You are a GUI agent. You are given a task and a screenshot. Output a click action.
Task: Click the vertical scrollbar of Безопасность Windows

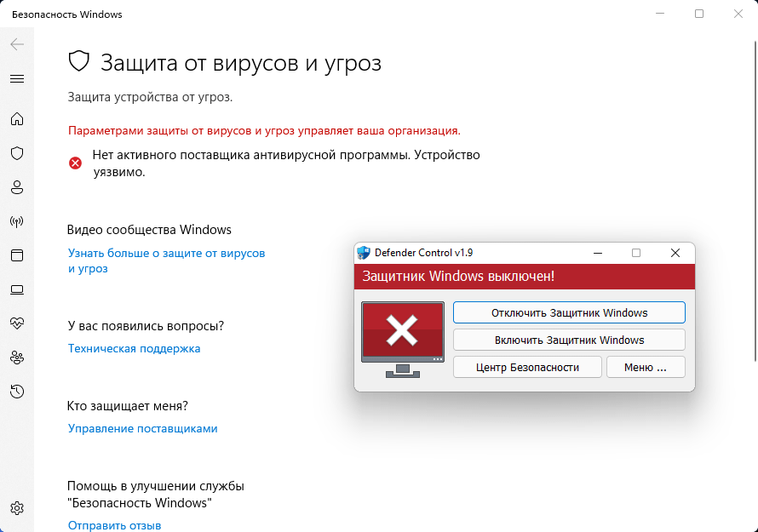click(755, 201)
